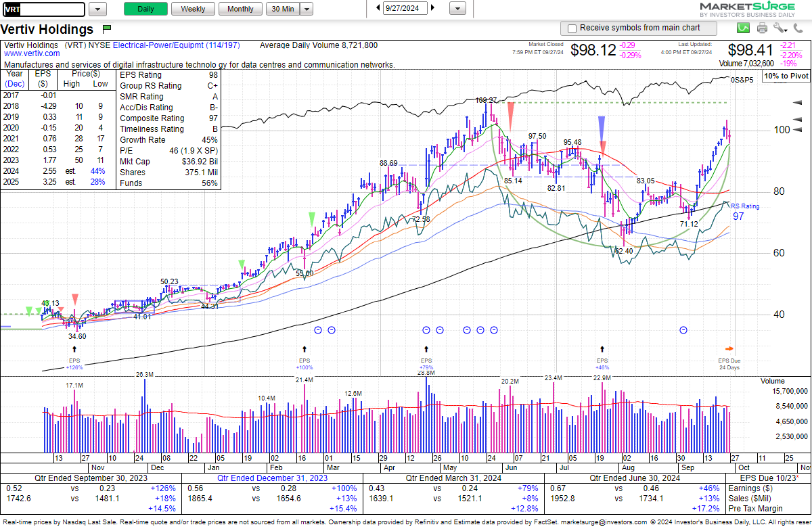
Task: Click the $98.41 last updated price
Action: pos(750,51)
